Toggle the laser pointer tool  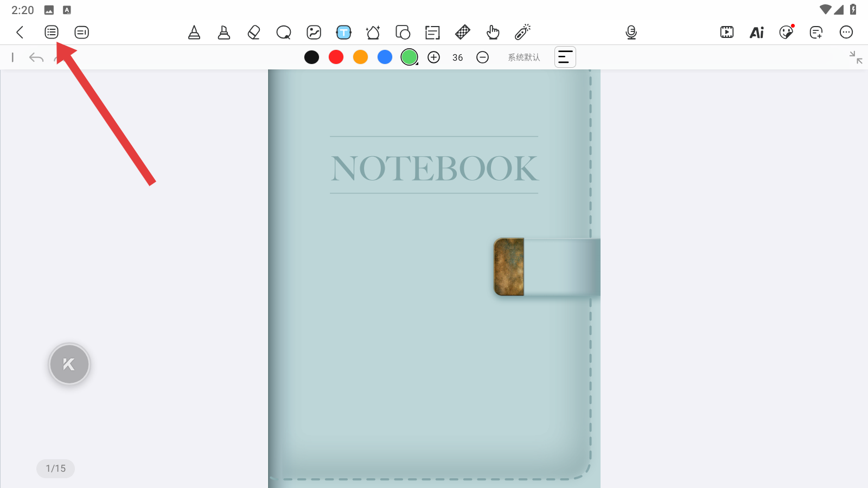point(522,33)
